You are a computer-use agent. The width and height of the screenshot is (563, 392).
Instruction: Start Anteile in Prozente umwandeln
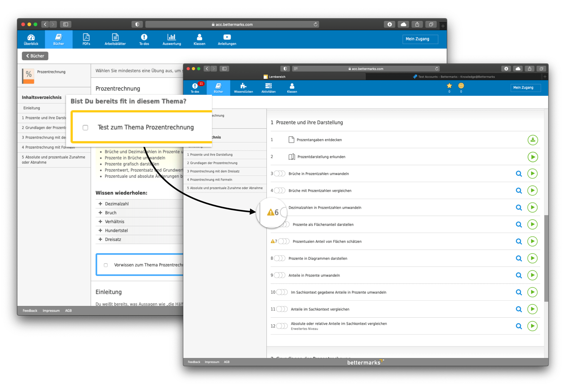tap(532, 275)
